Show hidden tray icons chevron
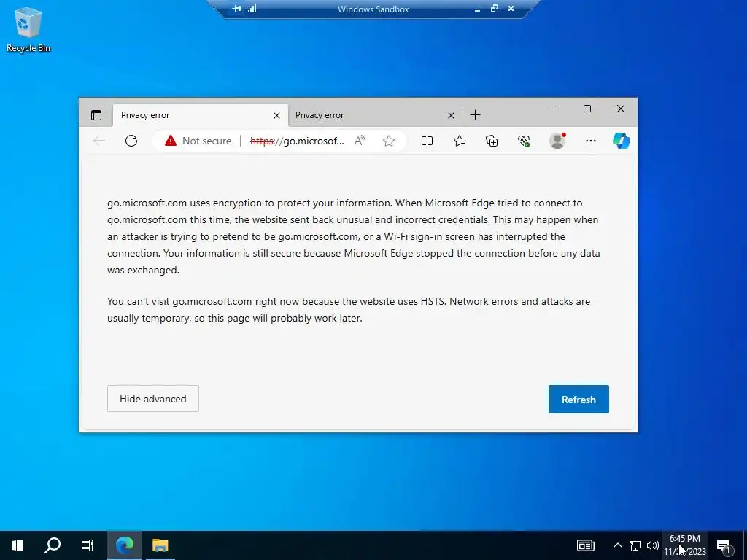The width and height of the screenshot is (747, 560). pos(617,545)
